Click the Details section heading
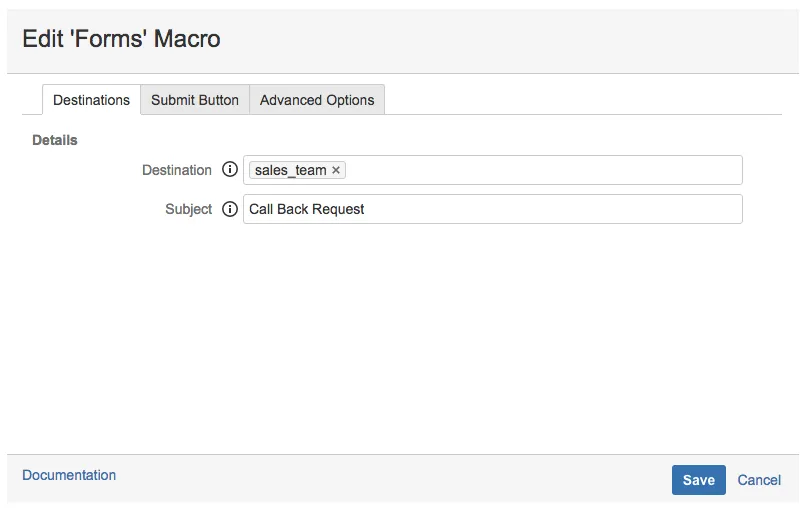The width and height of the screenshot is (808, 510). pos(55,140)
